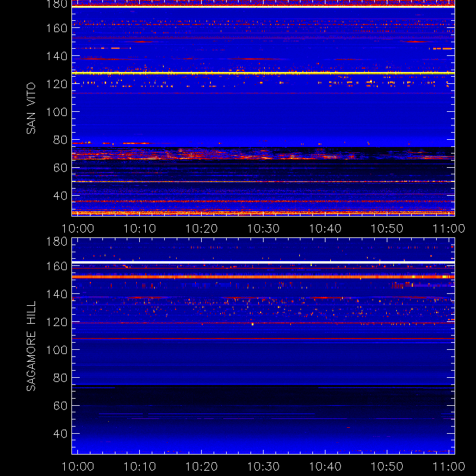Click the SAGAMORE HILL axis label

31,346
